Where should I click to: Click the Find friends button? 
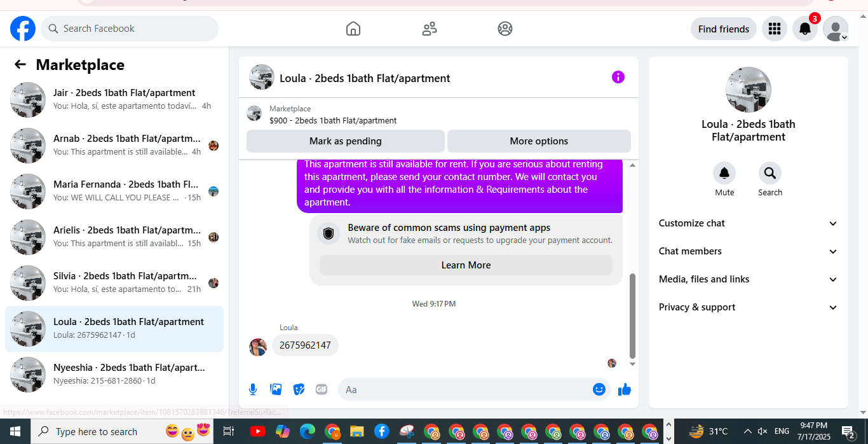click(723, 29)
